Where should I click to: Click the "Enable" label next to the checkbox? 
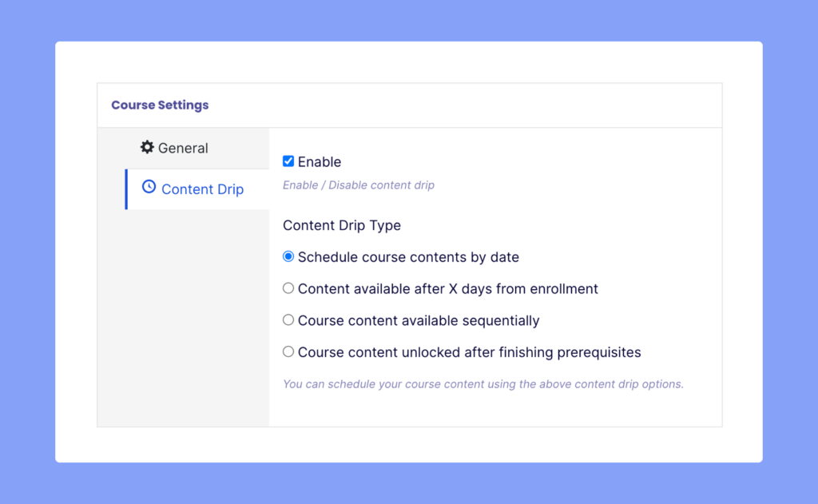tap(318, 161)
